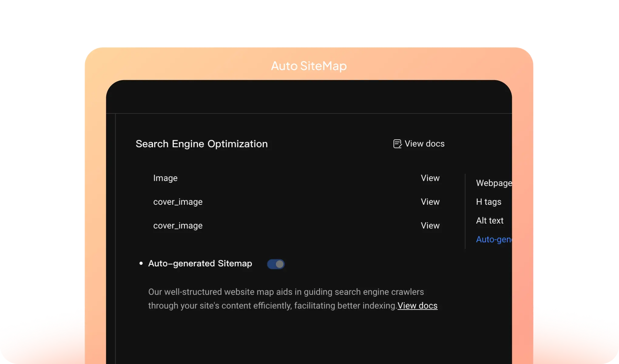Viewport: 619px width, 364px height.
Task: View the first cover_image entry
Action: (430, 202)
